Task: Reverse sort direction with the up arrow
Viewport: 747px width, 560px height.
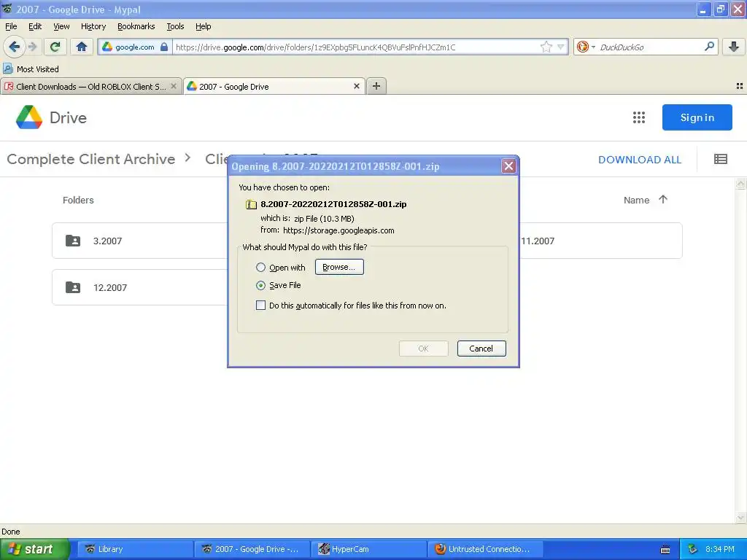Action: click(662, 200)
